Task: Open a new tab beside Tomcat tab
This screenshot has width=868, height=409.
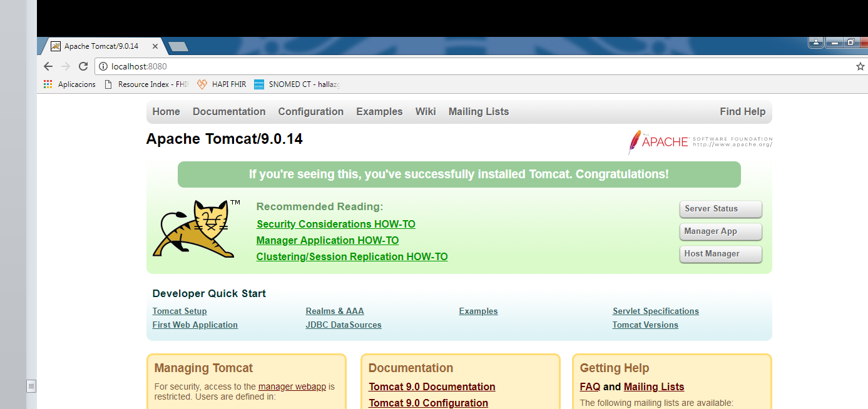Action: tap(178, 47)
